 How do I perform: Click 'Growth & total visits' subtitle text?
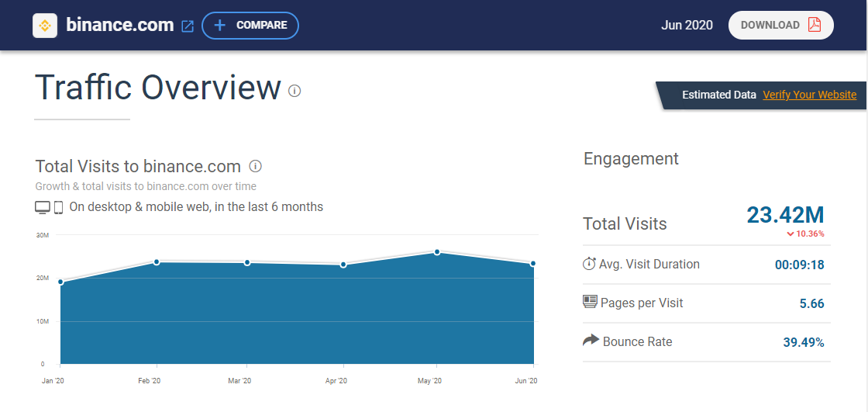[x=146, y=186]
